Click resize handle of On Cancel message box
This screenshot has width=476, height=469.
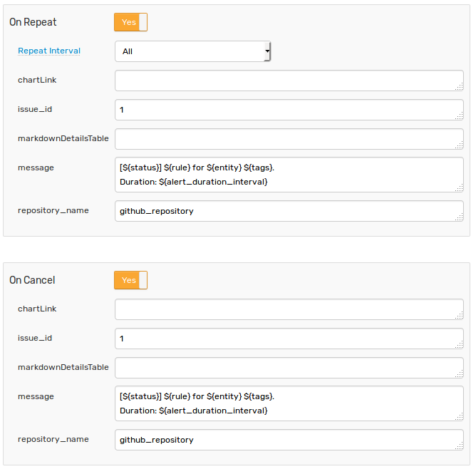click(x=460, y=417)
